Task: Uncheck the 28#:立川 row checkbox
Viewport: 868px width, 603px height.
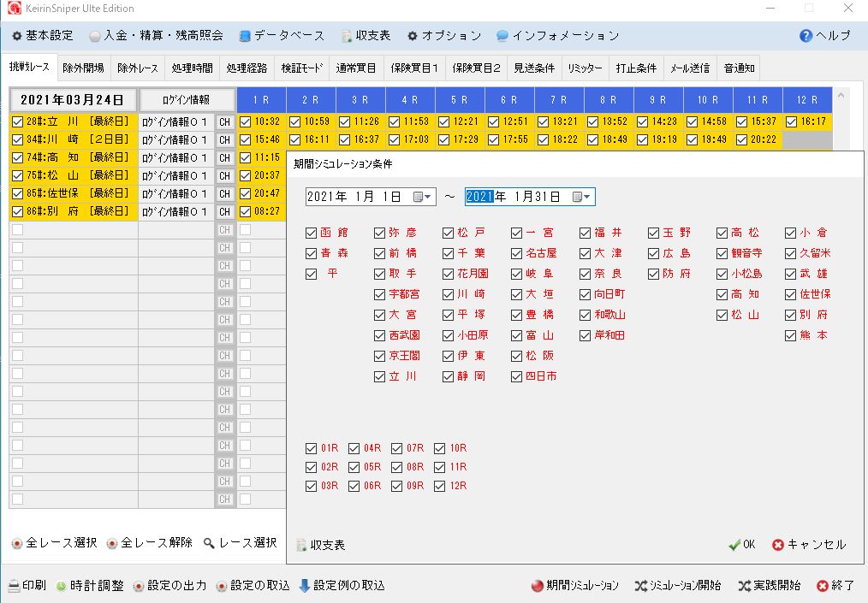Action: click(x=17, y=121)
